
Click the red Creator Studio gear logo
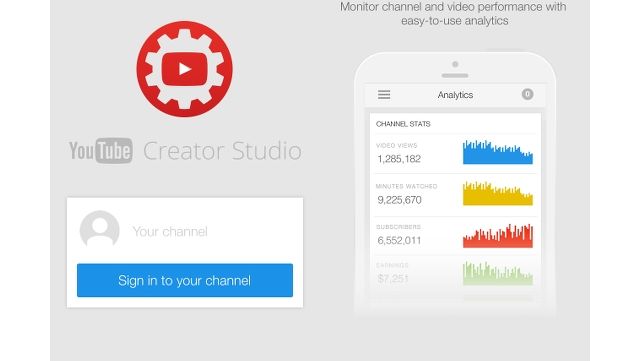pyautogui.click(x=184, y=69)
